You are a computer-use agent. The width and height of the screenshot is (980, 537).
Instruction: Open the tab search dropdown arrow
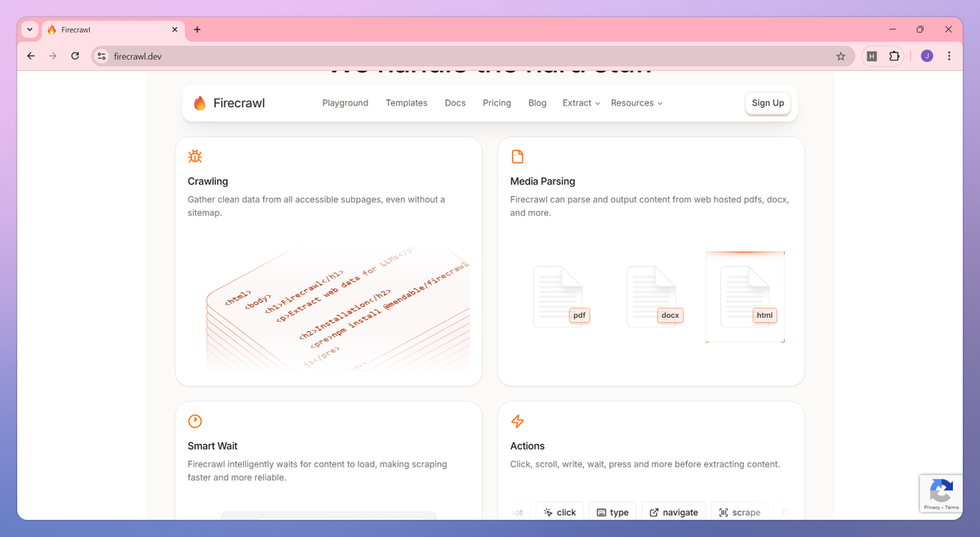pos(30,29)
